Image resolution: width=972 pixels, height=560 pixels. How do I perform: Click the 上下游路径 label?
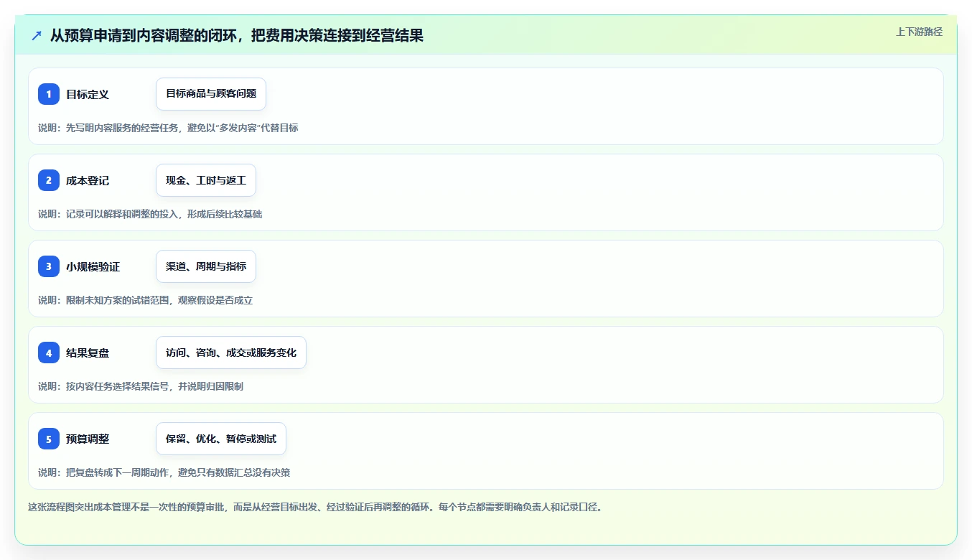(x=919, y=32)
